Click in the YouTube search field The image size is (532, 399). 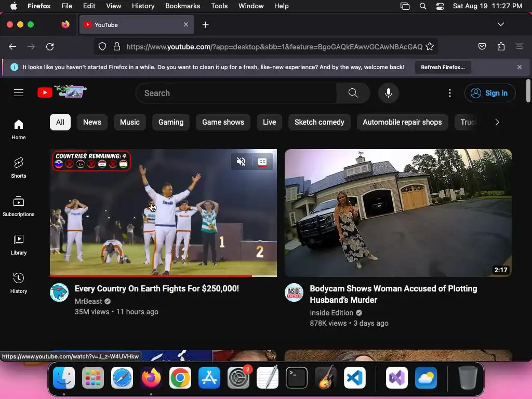pos(236,93)
